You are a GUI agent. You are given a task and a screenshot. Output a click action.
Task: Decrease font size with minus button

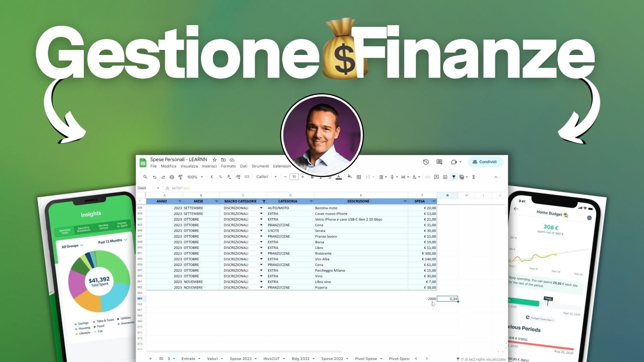click(x=285, y=177)
